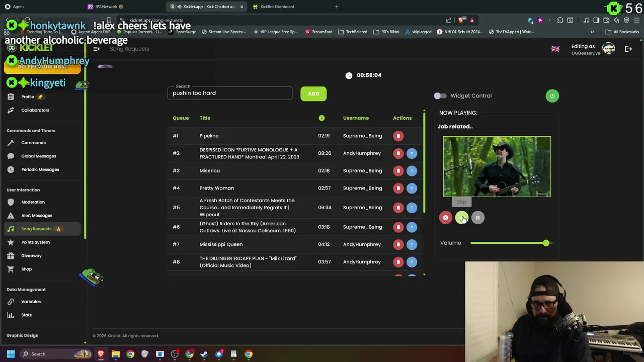Click the duration clock column header
The height and width of the screenshot is (362, 644).
pyautogui.click(x=321, y=118)
